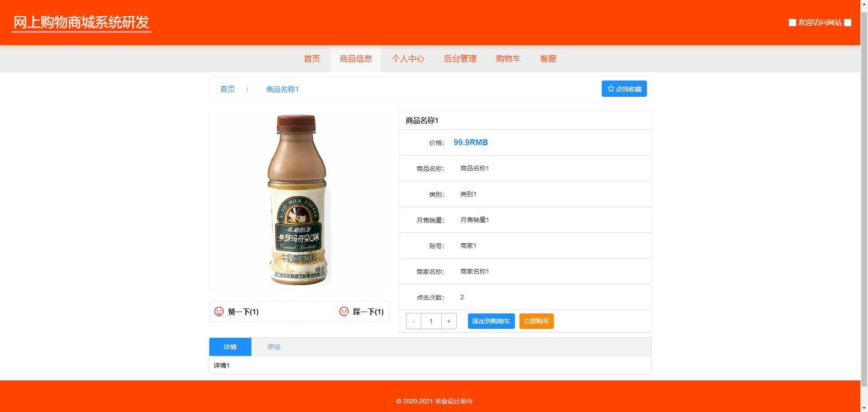Switch to the 评论 comments tab

(x=274, y=347)
